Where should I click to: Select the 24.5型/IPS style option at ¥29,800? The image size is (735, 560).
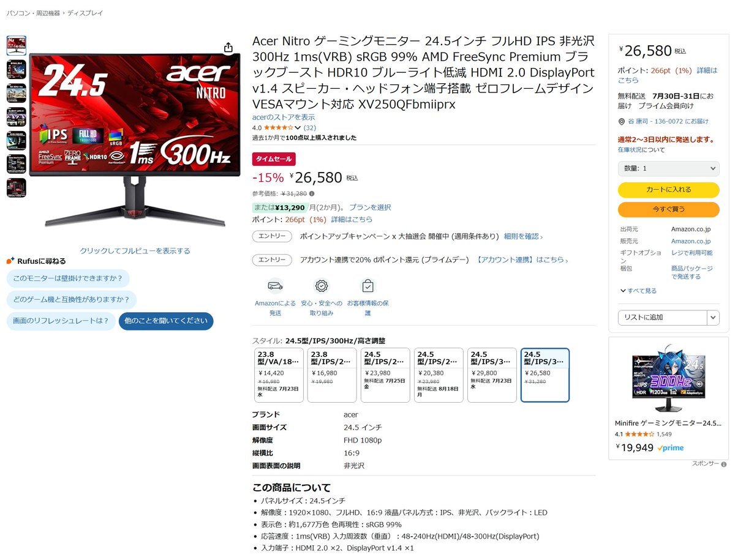492,375
